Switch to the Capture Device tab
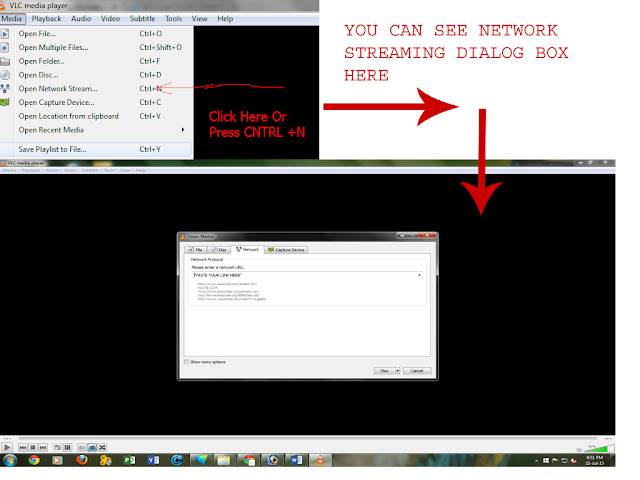This screenshot has height=480, width=640. (x=286, y=250)
